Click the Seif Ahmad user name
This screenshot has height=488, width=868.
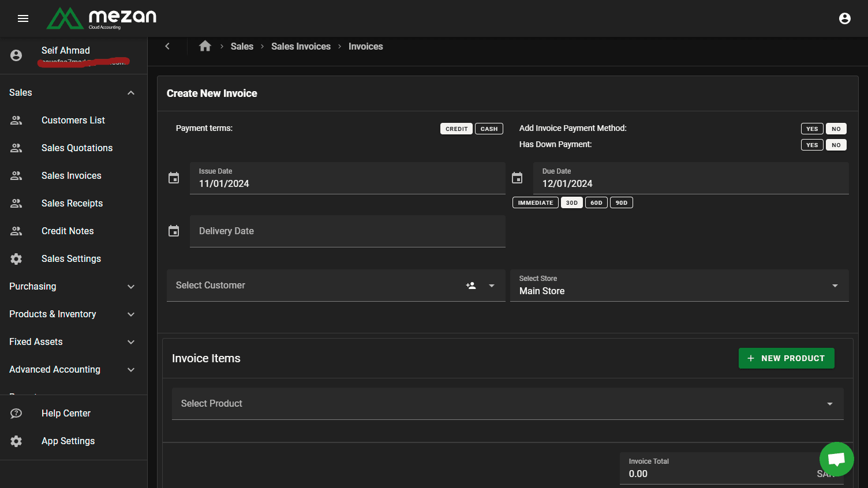pyautogui.click(x=66, y=50)
